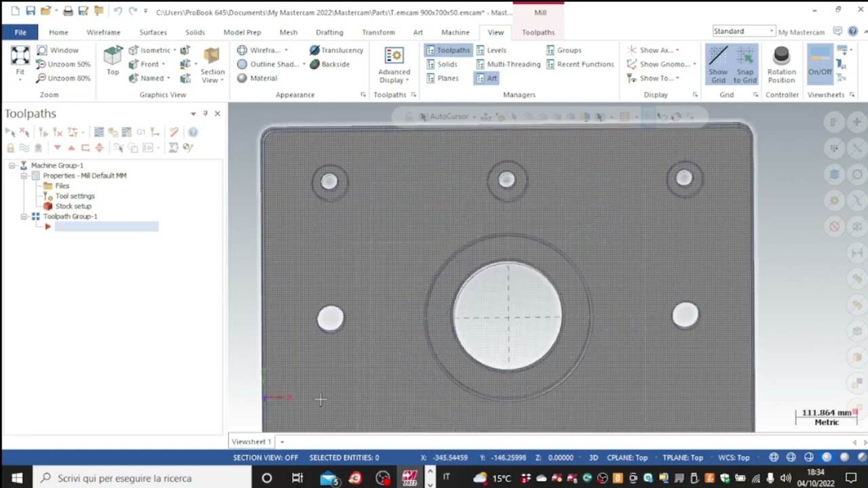
Task: Open Advanced Display
Action: [x=394, y=65]
